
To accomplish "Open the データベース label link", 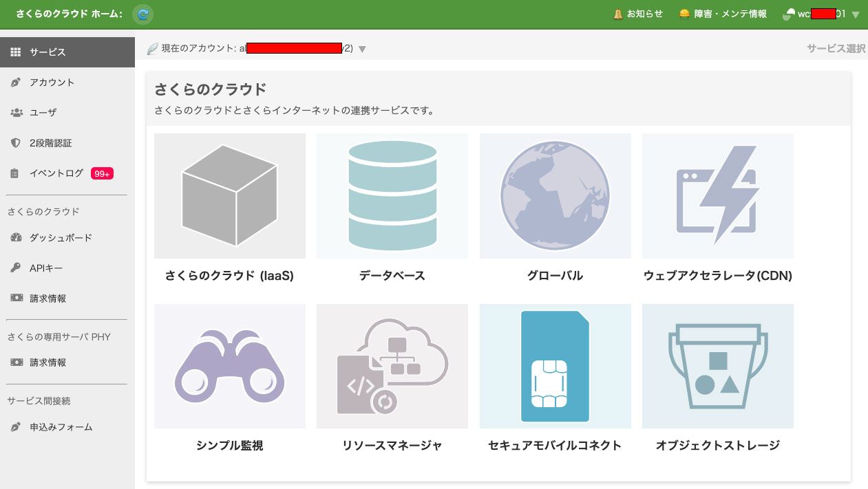I will pos(392,276).
